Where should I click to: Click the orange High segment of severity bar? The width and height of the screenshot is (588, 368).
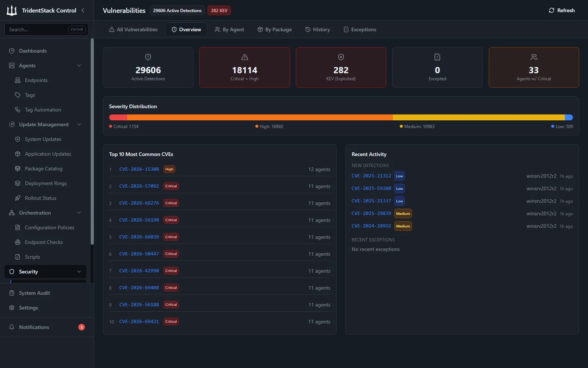[x=260, y=117]
